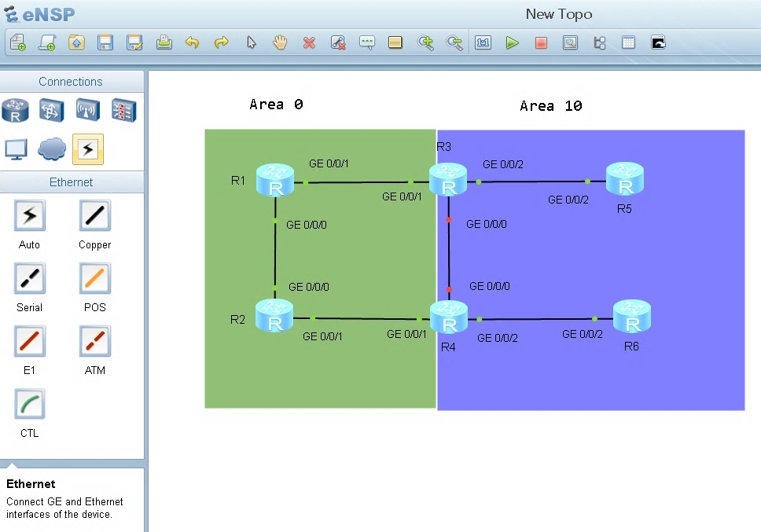Select the Palette rectangle tool

pos(395,42)
